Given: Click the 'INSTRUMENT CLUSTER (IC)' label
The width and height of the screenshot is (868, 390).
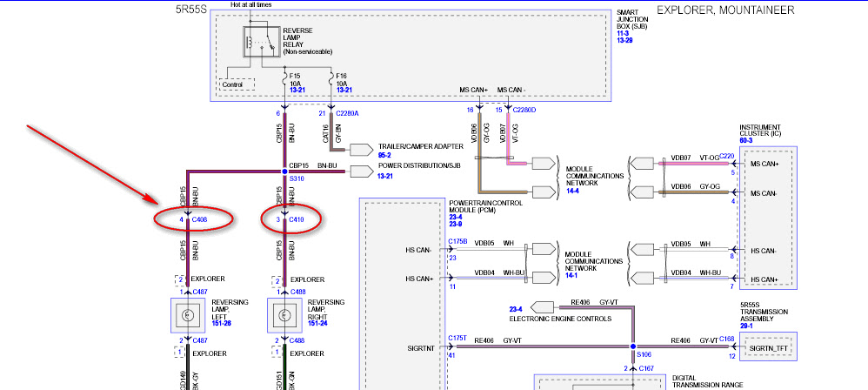Looking at the screenshot, I should click(760, 131).
